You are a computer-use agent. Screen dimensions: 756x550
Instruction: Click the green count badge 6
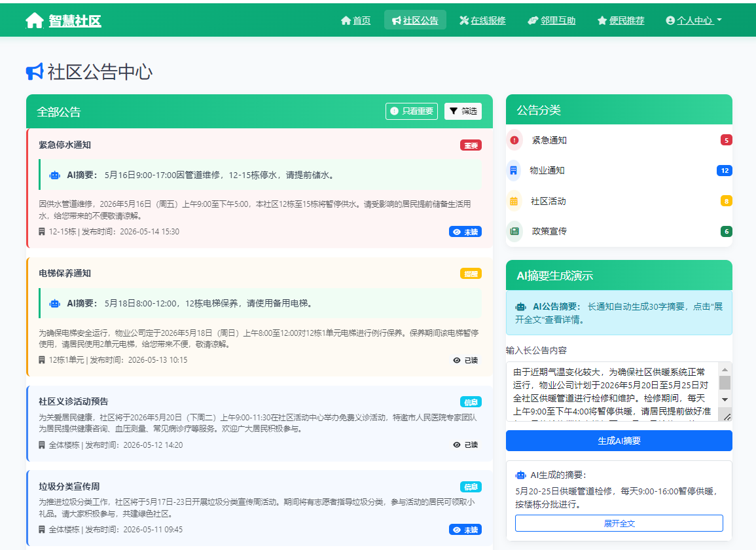point(726,232)
